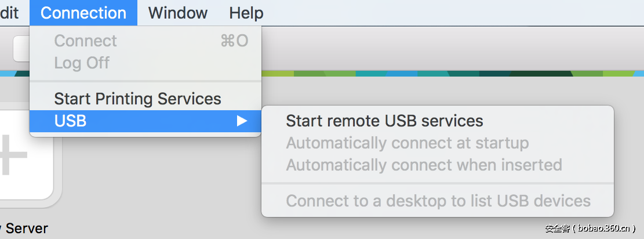Choose Log Off in Connection menu
644x239 pixels.
(82, 63)
